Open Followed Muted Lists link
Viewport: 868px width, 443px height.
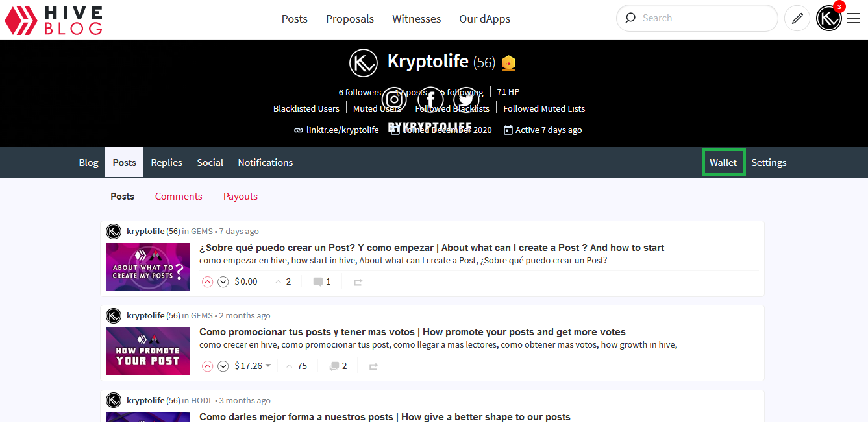point(544,108)
